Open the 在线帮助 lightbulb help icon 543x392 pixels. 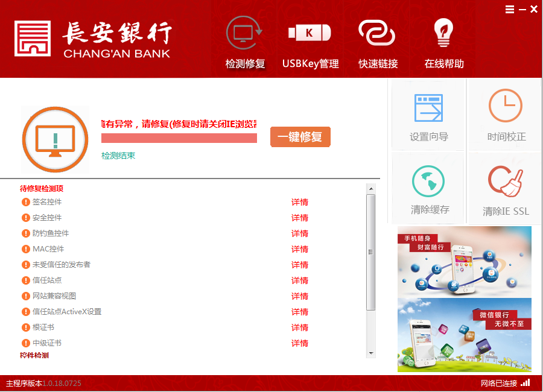[x=443, y=33]
